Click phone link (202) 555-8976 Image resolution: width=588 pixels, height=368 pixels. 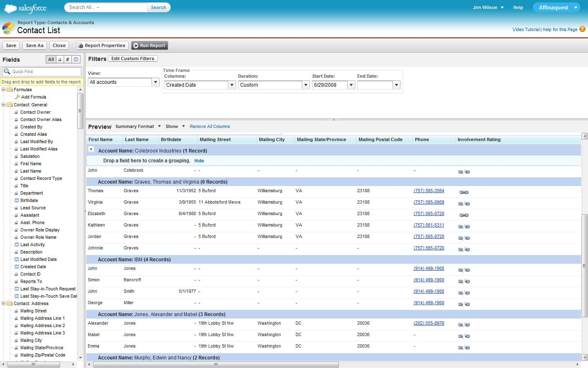pos(429,323)
